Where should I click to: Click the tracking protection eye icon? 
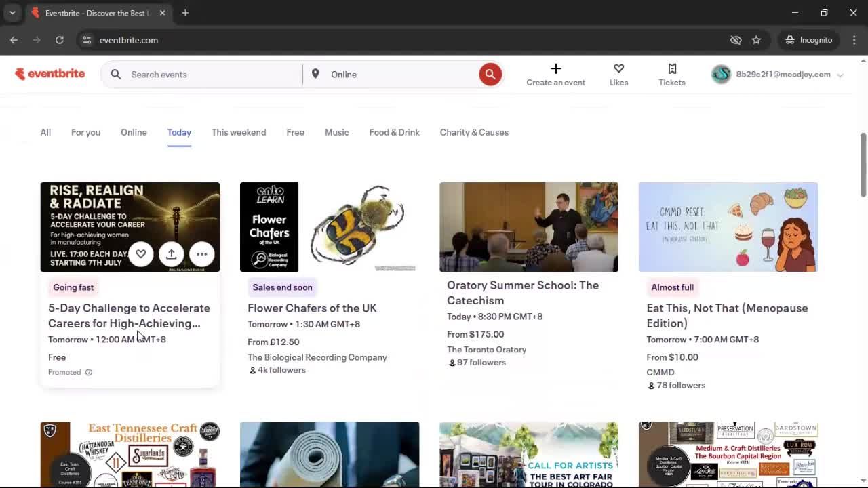point(736,40)
